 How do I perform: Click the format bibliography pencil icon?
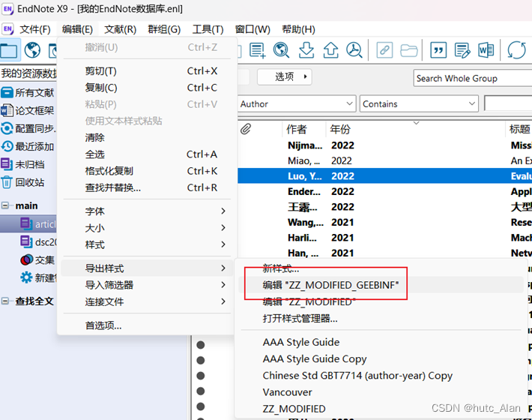pyautogui.click(x=462, y=50)
